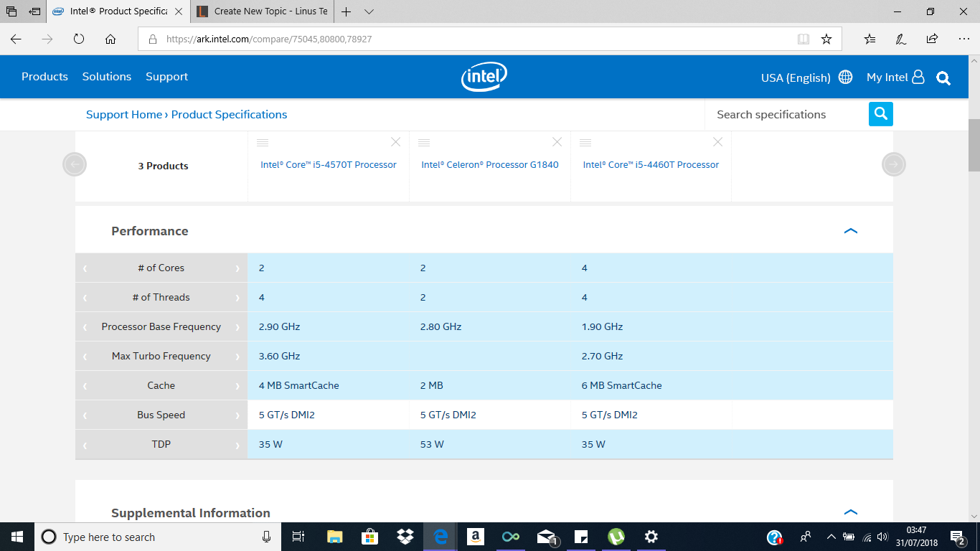Click the Windows Start button
980x551 pixels.
point(17,537)
